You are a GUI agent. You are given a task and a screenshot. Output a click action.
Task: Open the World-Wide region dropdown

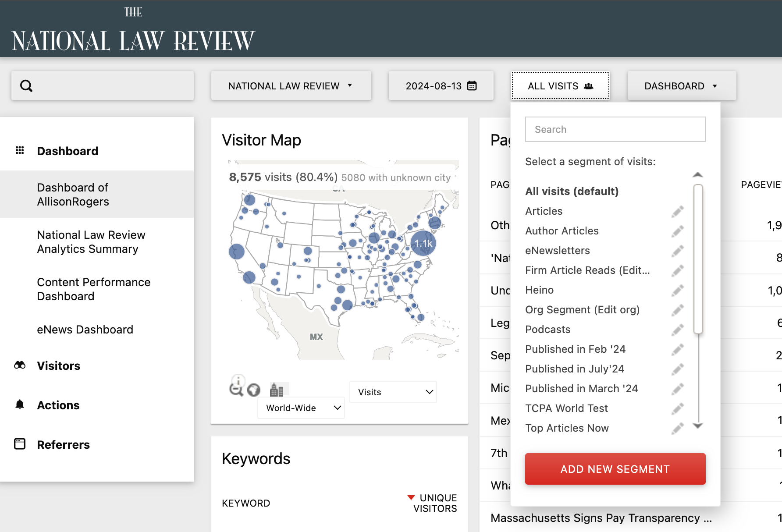[301, 408]
